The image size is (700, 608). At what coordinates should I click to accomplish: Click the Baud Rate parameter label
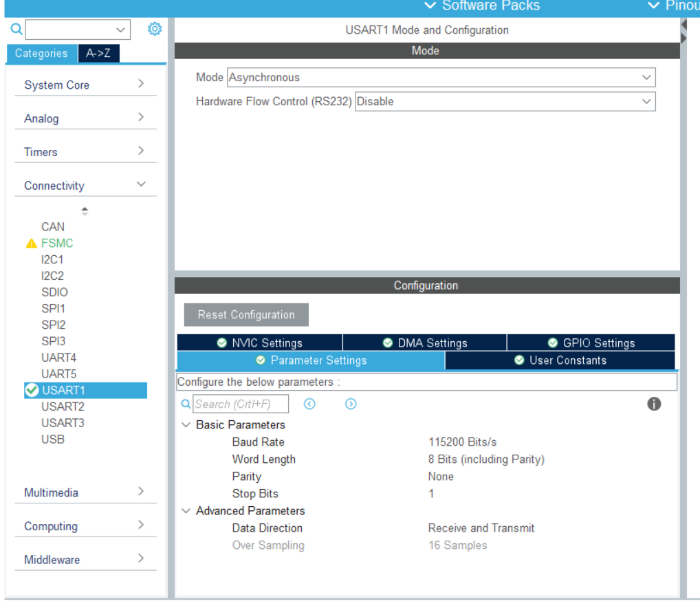[258, 442]
